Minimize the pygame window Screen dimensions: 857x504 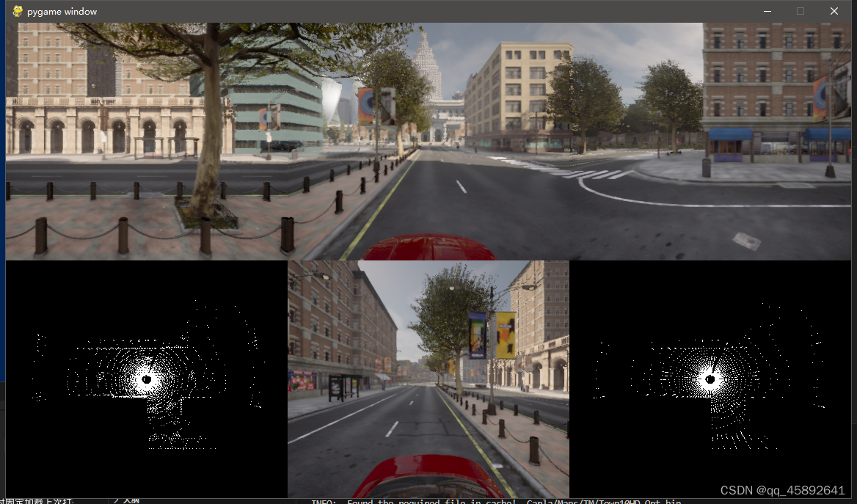click(x=767, y=11)
